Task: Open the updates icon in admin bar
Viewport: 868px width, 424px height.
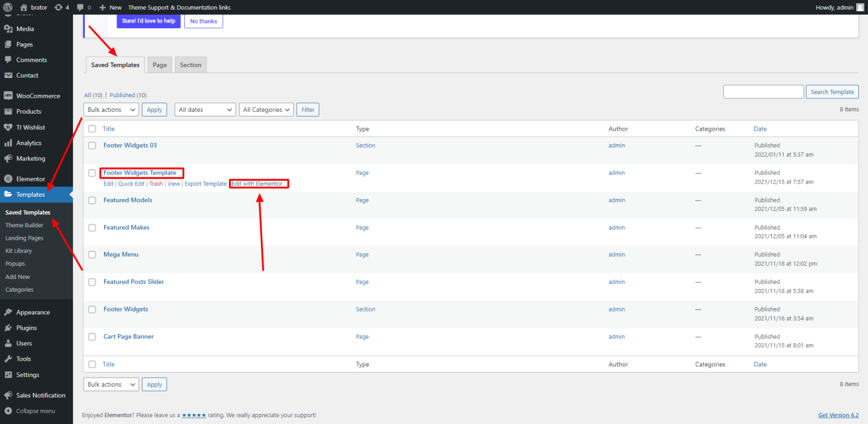Action: click(58, 7)
